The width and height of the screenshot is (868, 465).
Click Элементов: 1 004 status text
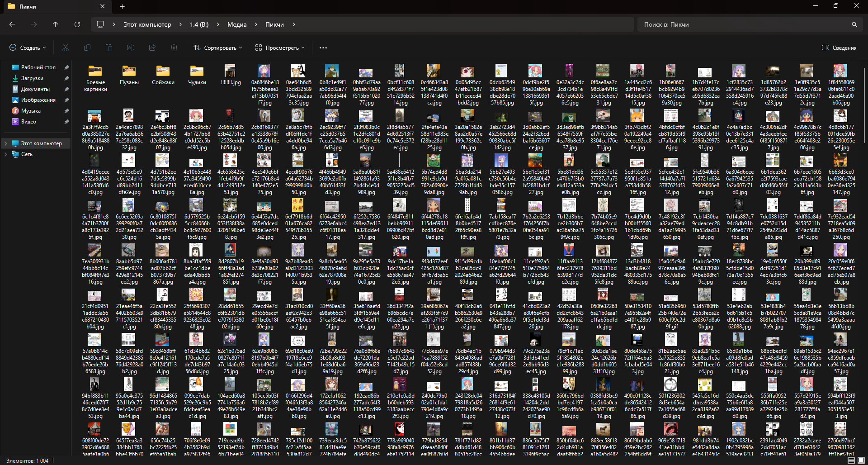tap(27, 460)
